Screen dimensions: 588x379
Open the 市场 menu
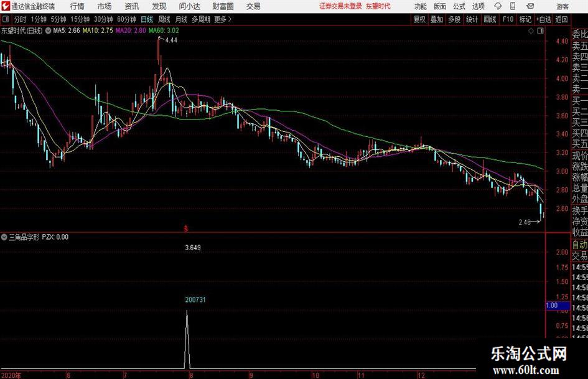105,6
